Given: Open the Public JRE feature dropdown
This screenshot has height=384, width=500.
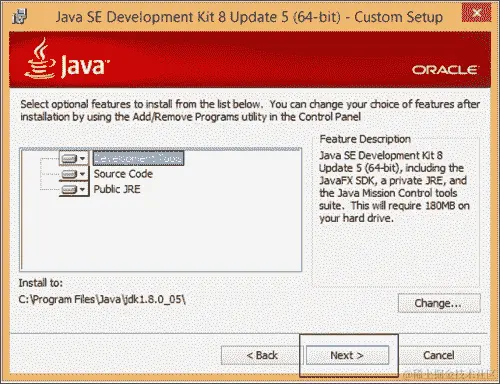Looking at the screenshot, I should (x=74, y=189).
